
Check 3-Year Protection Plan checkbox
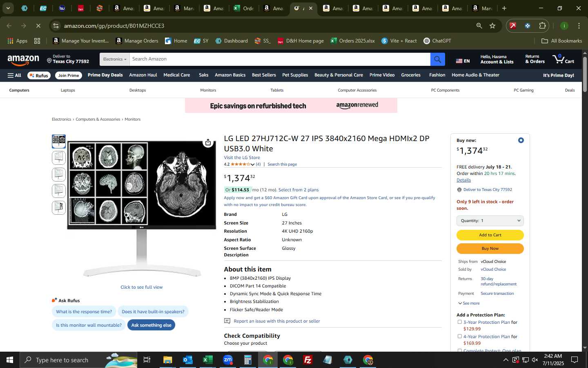point(459,322)
